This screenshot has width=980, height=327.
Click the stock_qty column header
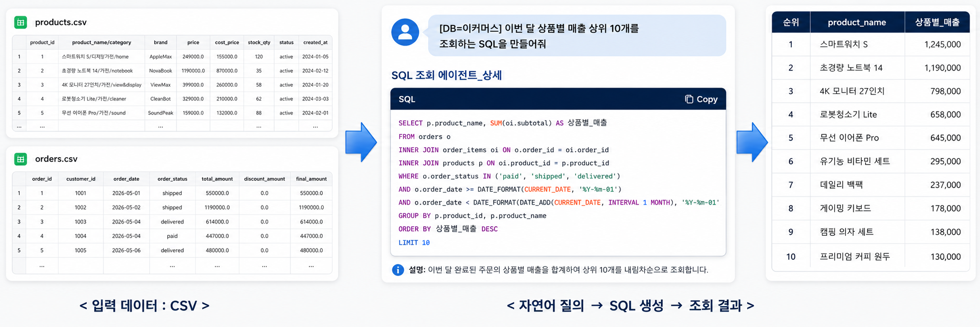(259, 42)
